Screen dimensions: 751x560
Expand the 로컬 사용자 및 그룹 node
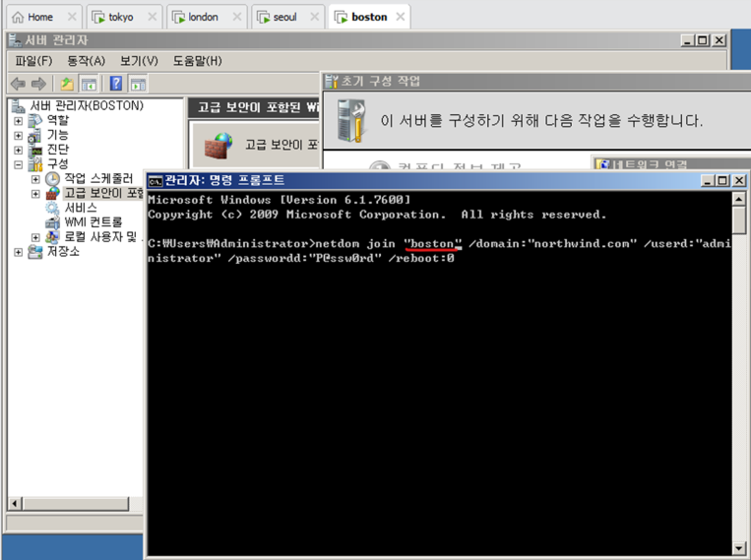point(35,237)
